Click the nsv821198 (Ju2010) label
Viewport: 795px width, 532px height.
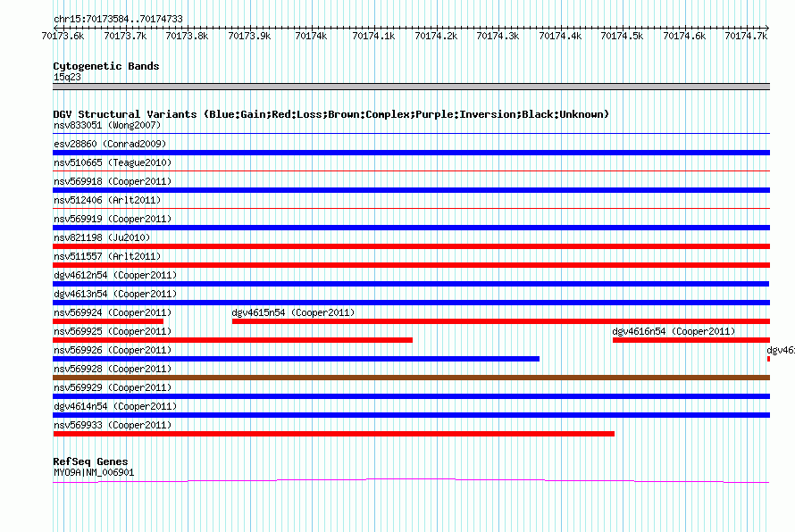click(x=102, y=237)
